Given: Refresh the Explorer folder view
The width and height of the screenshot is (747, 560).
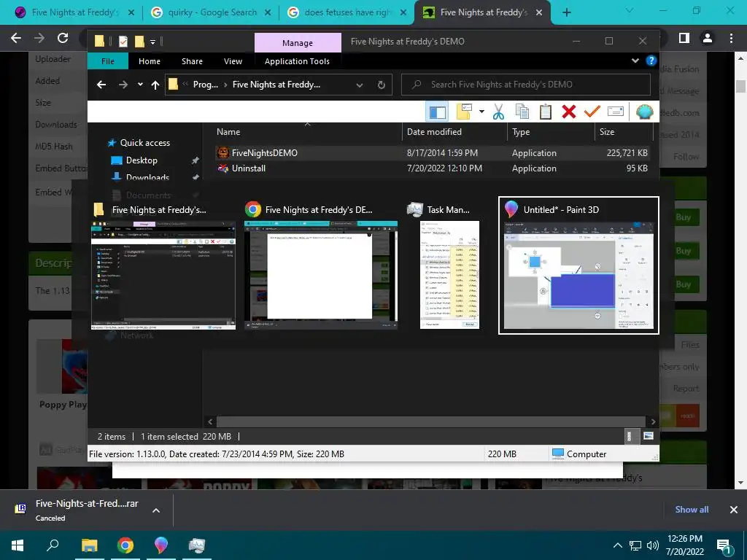Looking at the screenshot, I should pos(381,85).
